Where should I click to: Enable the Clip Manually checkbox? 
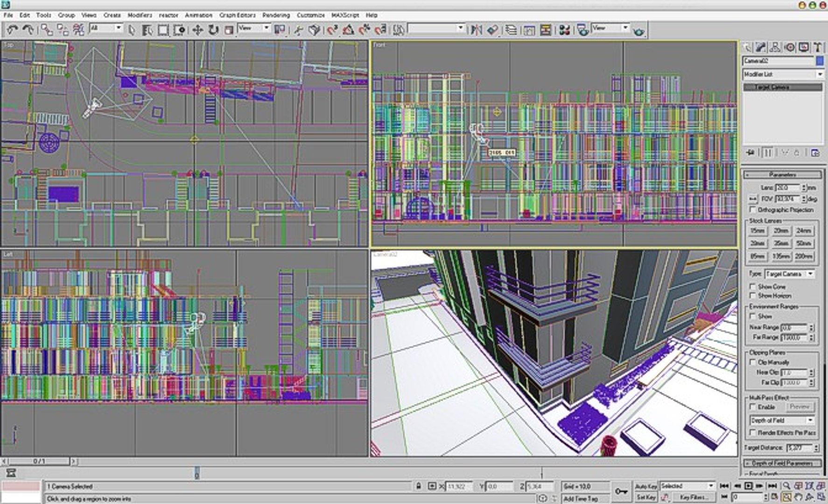click(752, 362)
